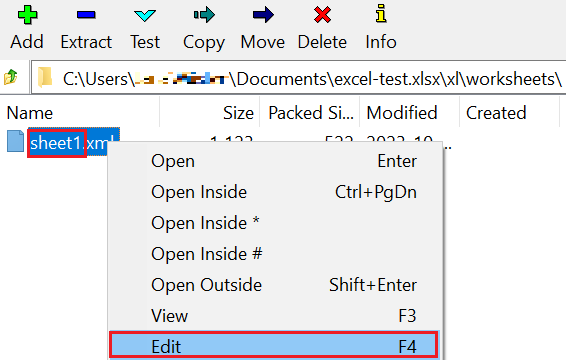Choose Edit from the context menu
Screen dimensions: 566x360
pyautogui.click(x=274, y=346)
